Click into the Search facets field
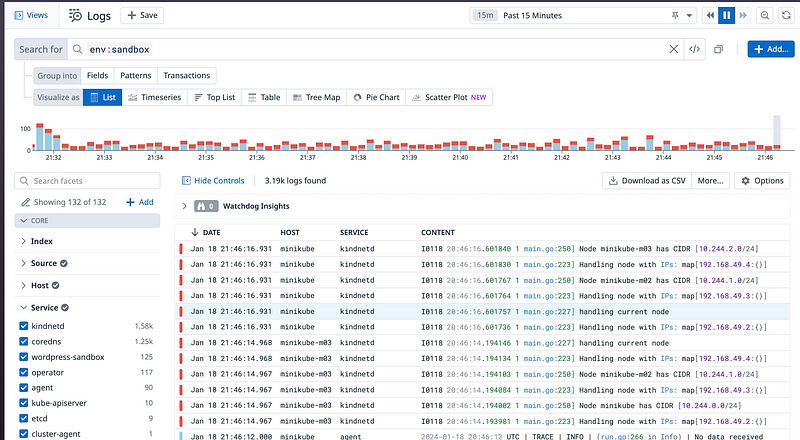Viewport: 800px width, 440px height. (90, 181)
